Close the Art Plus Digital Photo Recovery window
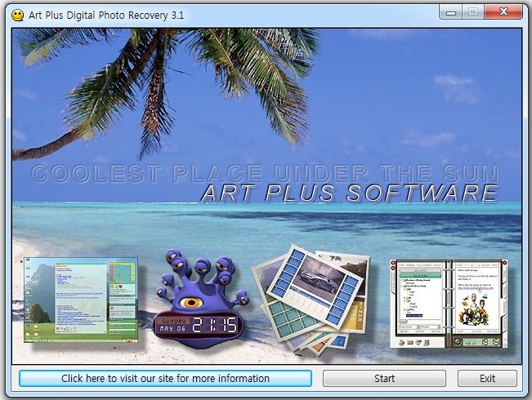The image size is (532, 400). coord(503,12)
